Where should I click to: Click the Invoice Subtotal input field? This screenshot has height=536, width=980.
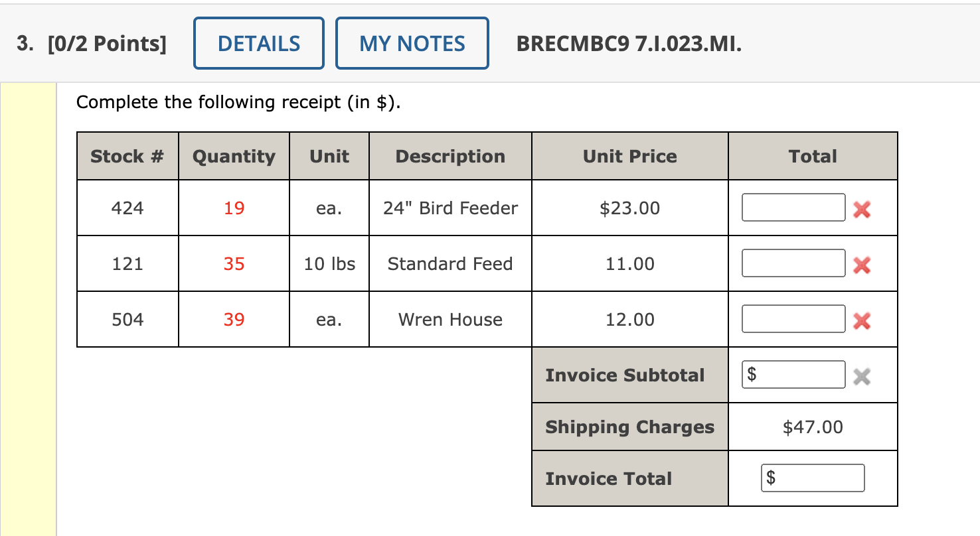(800, 375)
